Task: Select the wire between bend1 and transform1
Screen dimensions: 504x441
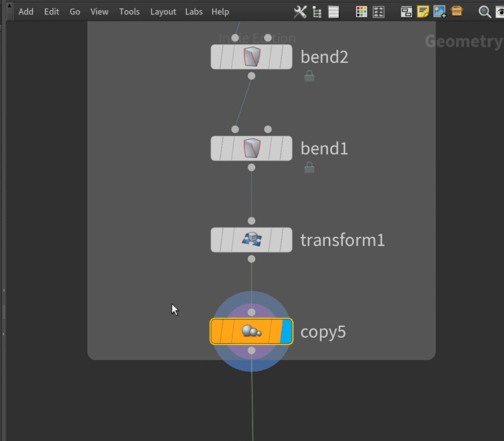Action: click(251, 194)
